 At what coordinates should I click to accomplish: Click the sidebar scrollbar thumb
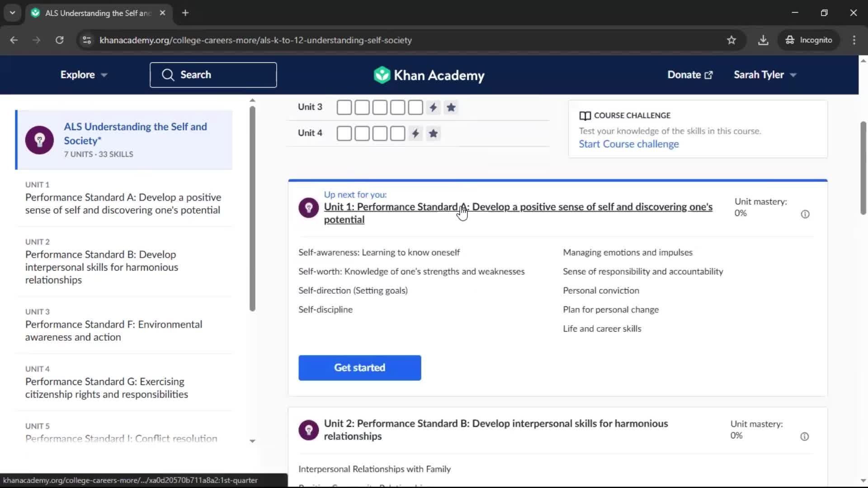(252, 208)
